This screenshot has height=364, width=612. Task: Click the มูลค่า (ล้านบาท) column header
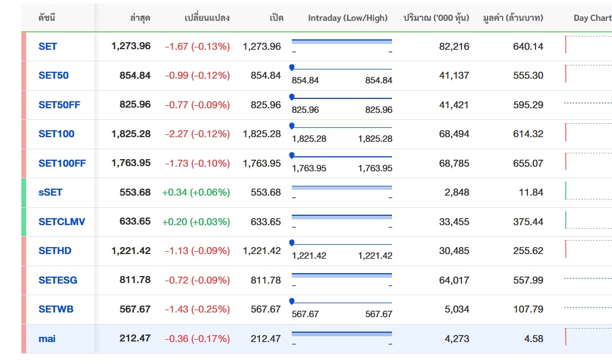coord(513,18)
